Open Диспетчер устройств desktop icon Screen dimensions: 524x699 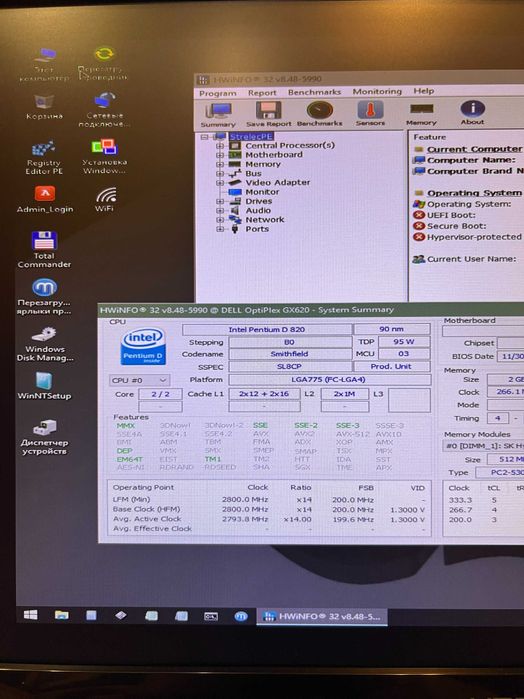point(44,437)
